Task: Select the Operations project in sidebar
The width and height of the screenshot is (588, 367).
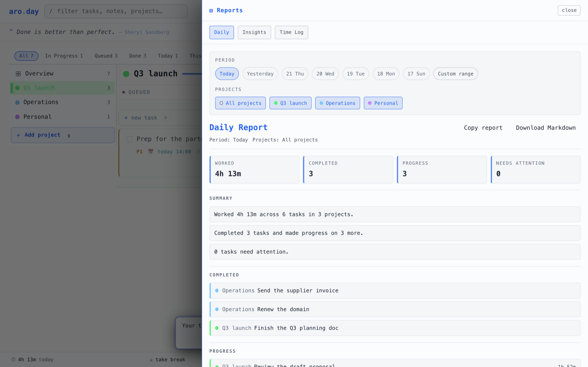Action: [x=63, y=102]
